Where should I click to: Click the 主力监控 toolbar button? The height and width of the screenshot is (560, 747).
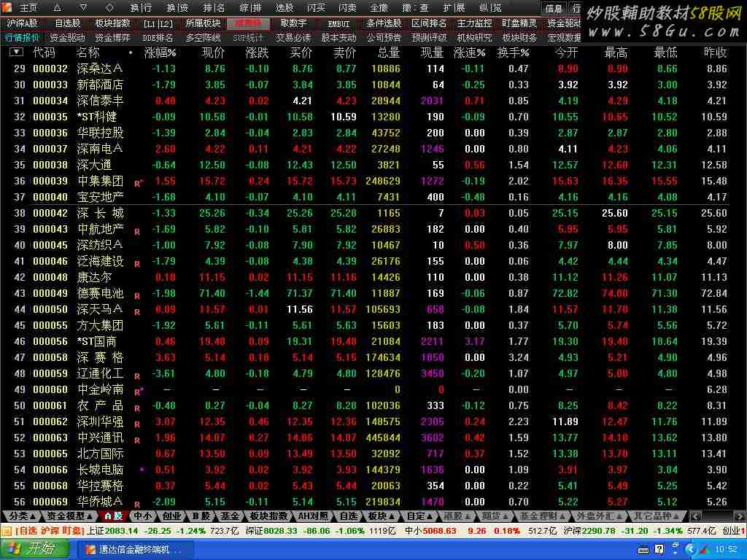[x=474, y=23]
